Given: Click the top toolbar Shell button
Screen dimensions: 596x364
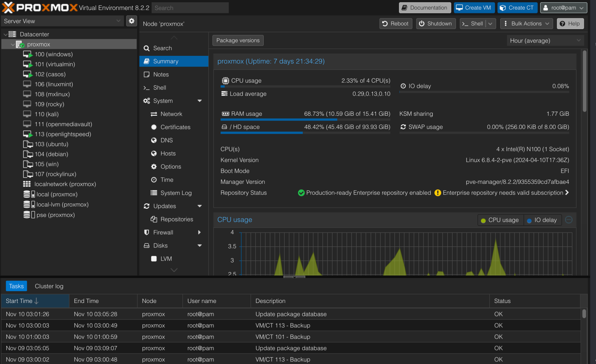Looking at the screenshot, I should click(473, 23).
